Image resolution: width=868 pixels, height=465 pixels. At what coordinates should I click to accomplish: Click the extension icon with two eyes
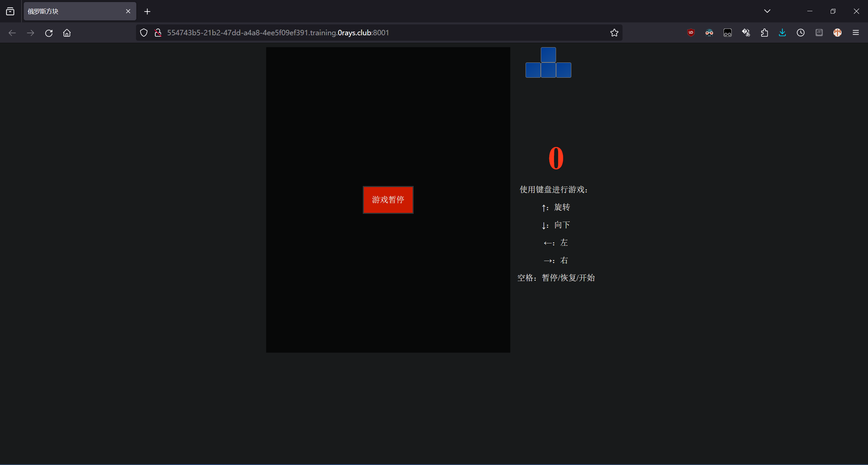click(728, 33)
